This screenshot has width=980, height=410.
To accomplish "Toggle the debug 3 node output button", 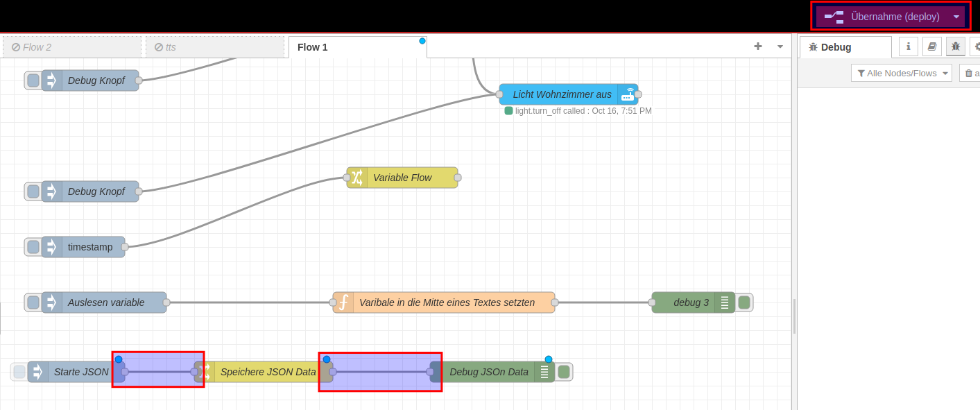I will click(744, 302).
